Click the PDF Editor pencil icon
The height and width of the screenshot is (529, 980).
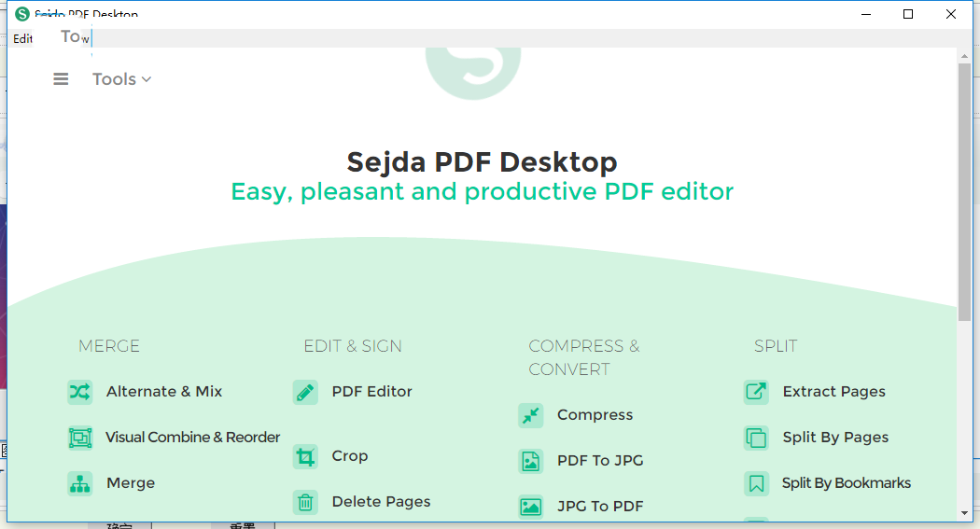[305, 392]
